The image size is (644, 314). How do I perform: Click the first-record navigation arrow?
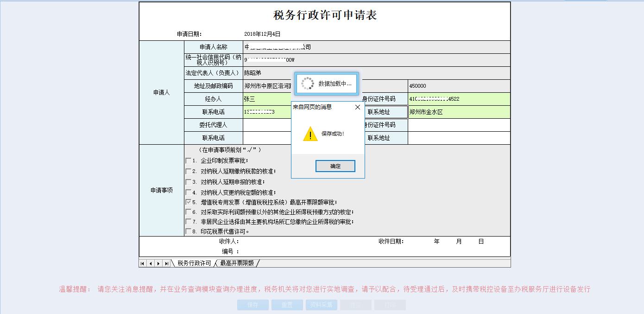tap(142, 263)
